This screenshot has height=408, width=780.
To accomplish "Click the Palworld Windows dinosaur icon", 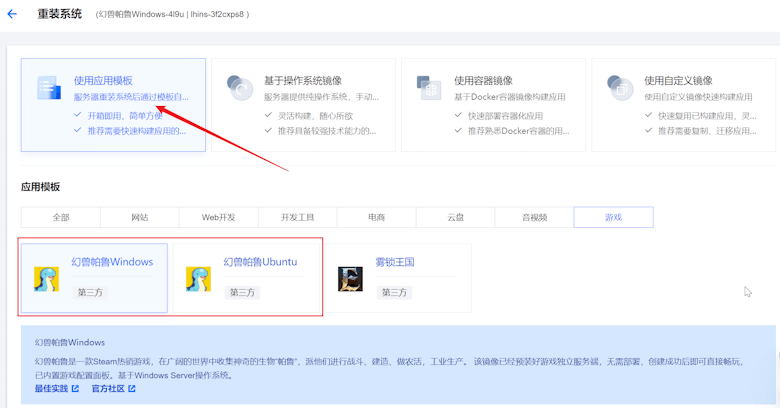I will [x=46, y=279].
